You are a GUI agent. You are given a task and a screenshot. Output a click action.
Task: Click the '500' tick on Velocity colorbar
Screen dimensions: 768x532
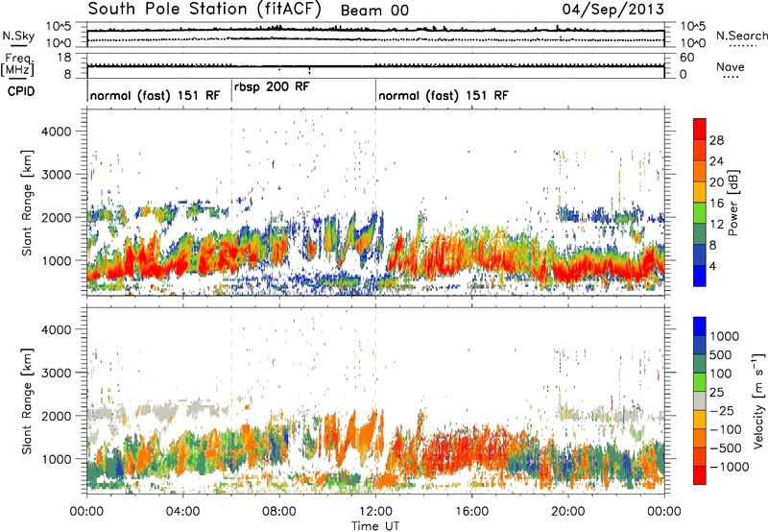coord(721,355)
